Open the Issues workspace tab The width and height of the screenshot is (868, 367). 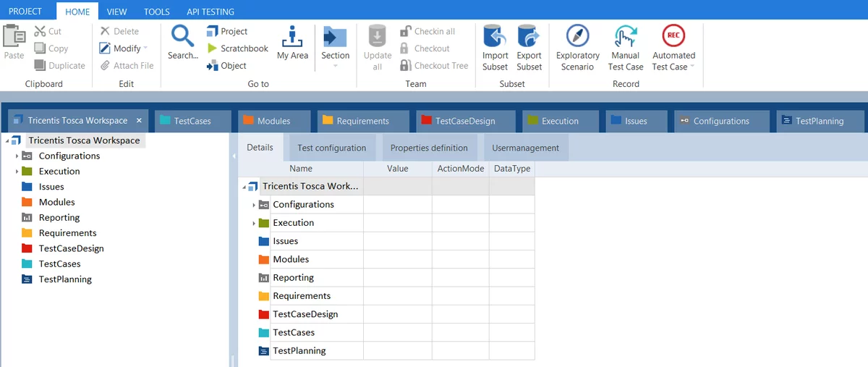coord(635,121)
